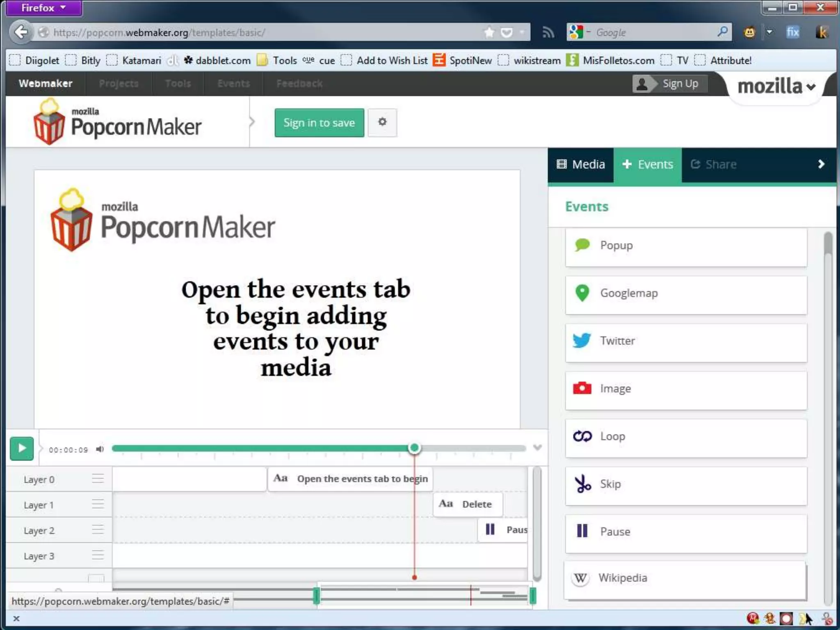The height and width of the screenshot is (630, 840).
Task: Open project settings gear button
Action: pyautogui.click(x=382, y=122)
